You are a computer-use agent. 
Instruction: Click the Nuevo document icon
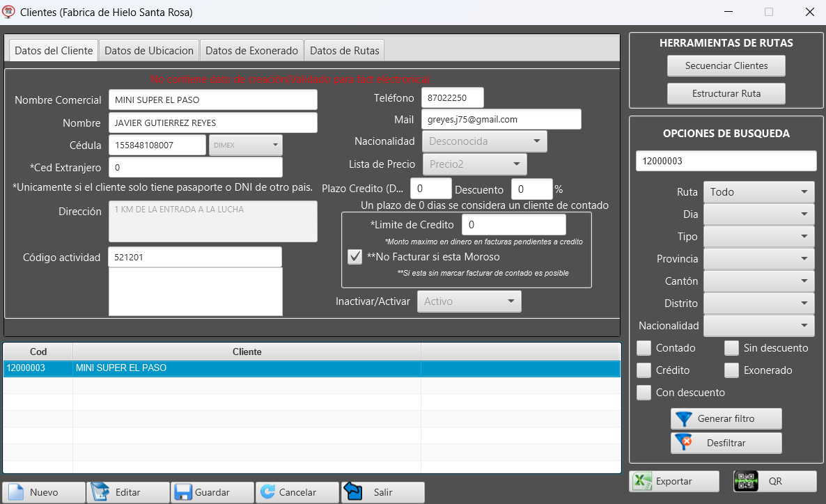click(x=15, y=492)
